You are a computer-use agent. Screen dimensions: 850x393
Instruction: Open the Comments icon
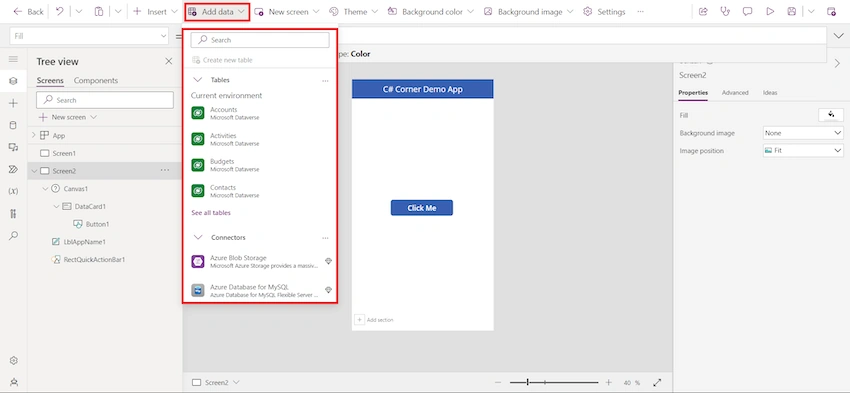click(x=748, y=11)
